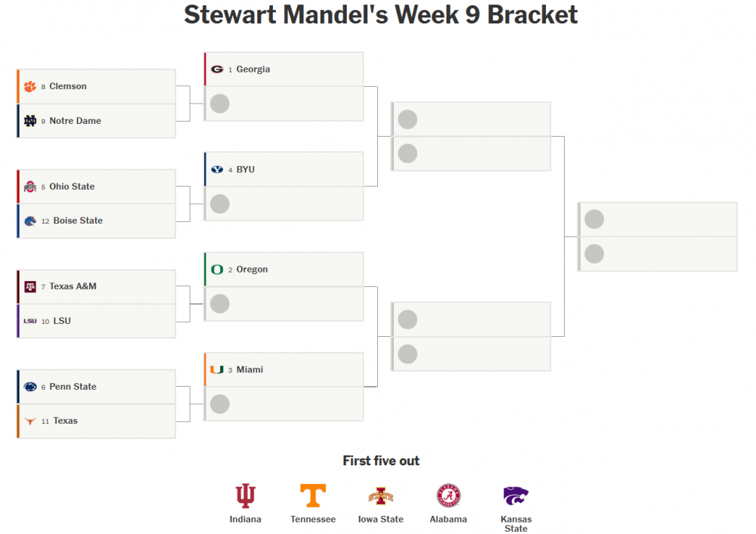Click the Notre Dame logo icon
The height and width of the screenshot is (534, 756).
click(x=29, y=121)
